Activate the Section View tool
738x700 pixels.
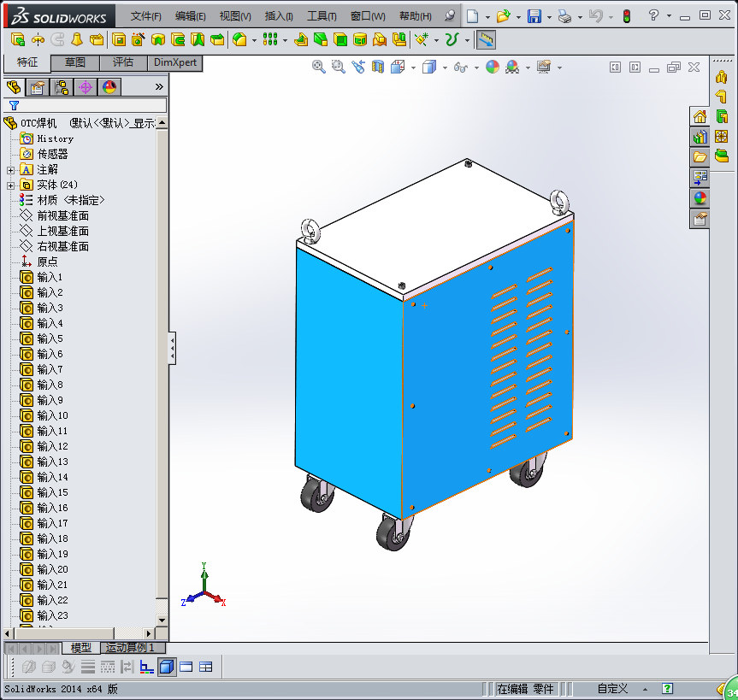378,67
